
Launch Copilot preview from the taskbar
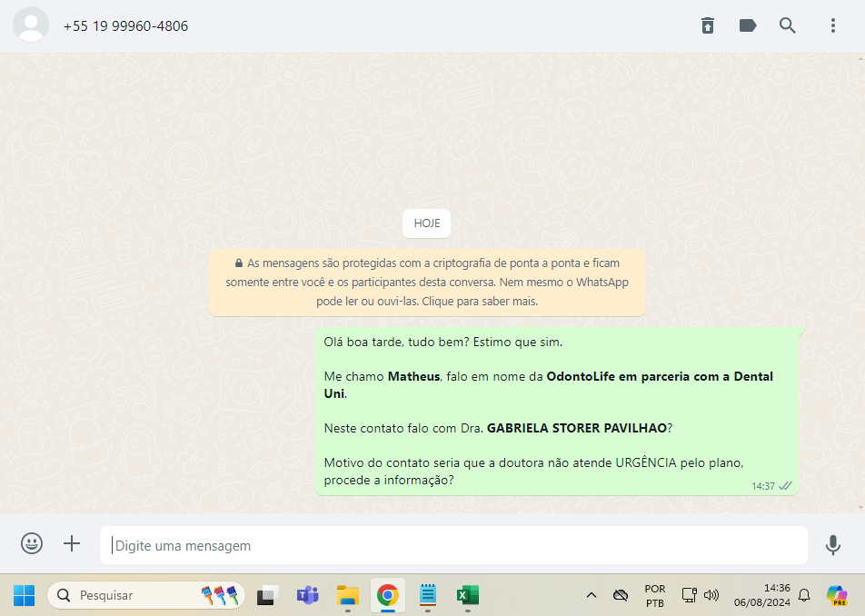[x=837, y=596]
